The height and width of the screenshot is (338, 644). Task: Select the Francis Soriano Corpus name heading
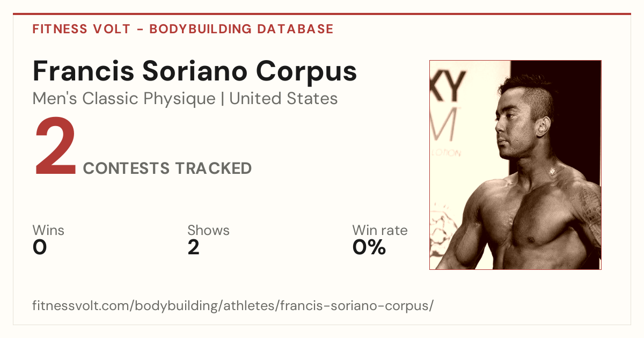pos(195,72)
